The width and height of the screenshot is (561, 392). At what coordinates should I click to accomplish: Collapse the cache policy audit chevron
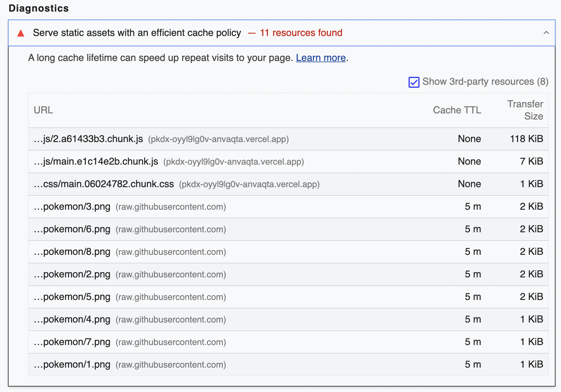(x=546, y=33)
